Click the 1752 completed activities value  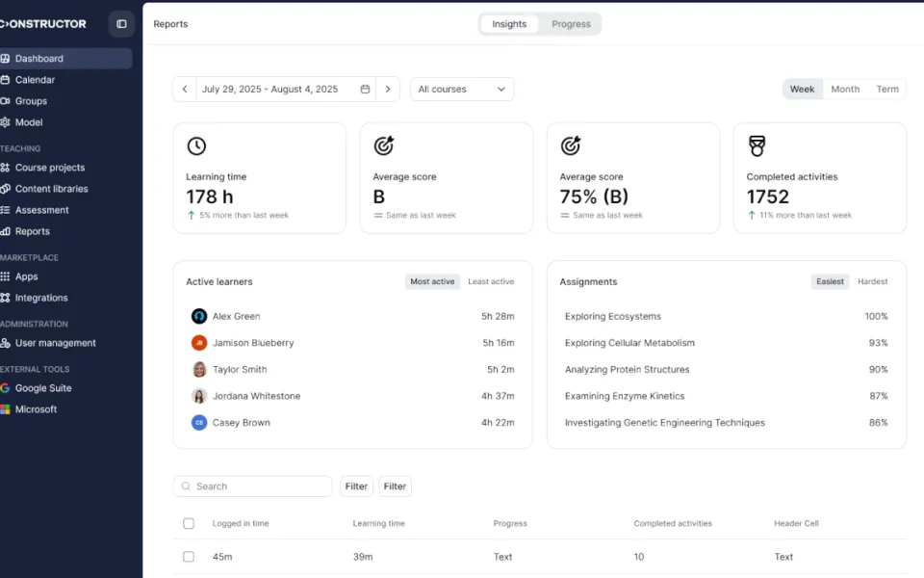coord(768,197)
